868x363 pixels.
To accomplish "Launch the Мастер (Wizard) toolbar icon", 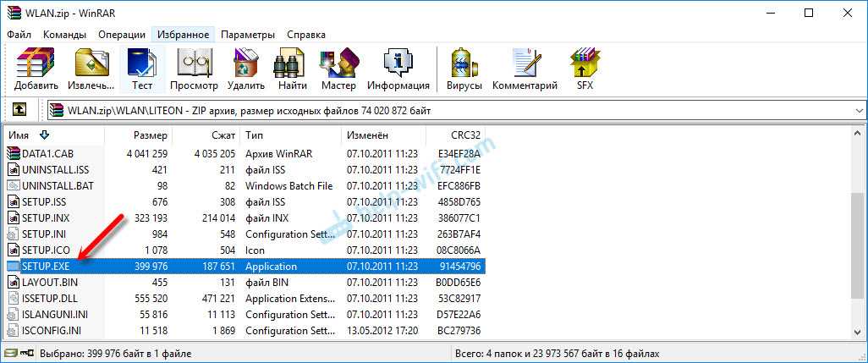I will [338, 69].
